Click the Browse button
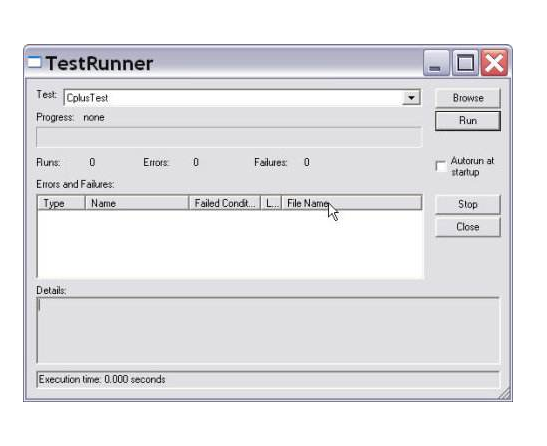This screenshot has width=547, height=446. coord(468,98)
